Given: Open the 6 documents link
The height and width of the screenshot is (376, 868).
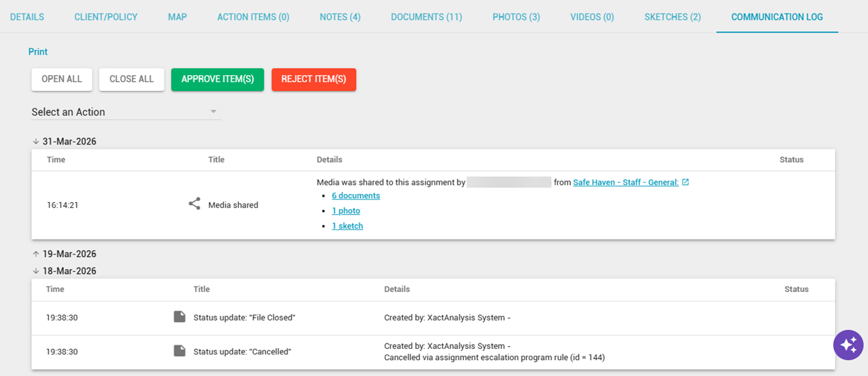Looking at the screenshot, I should (356, 195).
